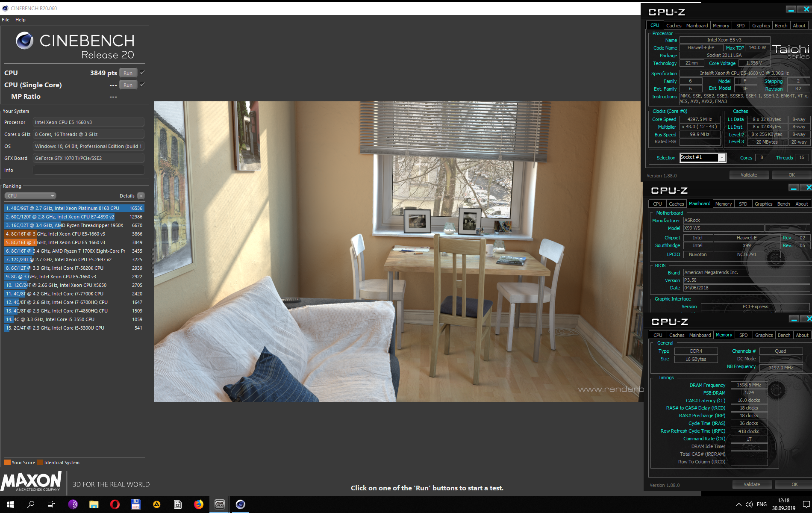Click the Processor field in Your System
The image size is (812, 513).
88,122
